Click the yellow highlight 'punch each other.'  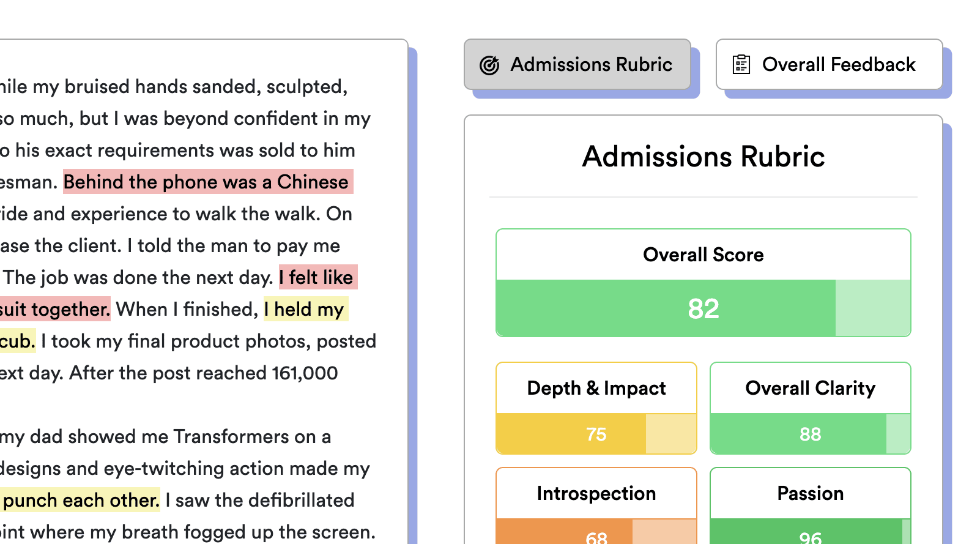[x=80, y=500]
